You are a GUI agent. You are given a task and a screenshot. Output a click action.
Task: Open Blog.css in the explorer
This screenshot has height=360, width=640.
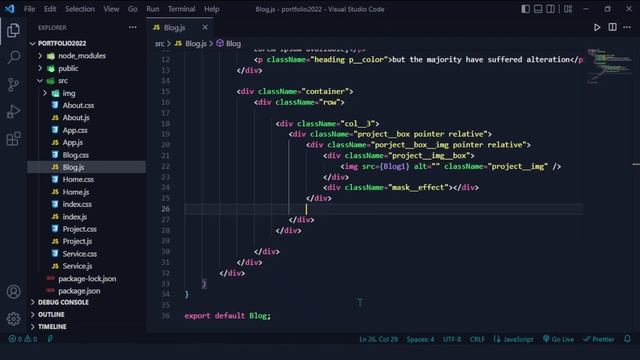coord(76,155)
